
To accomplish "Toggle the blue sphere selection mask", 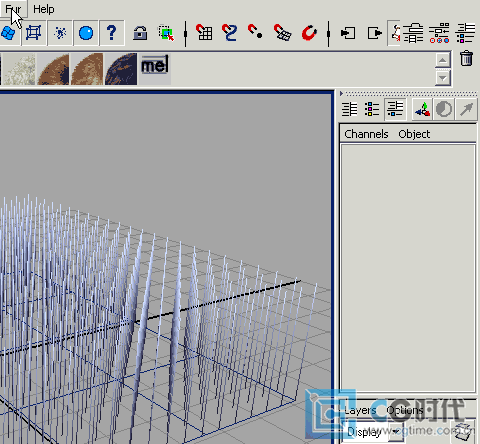I will click(x=86, y=33).
